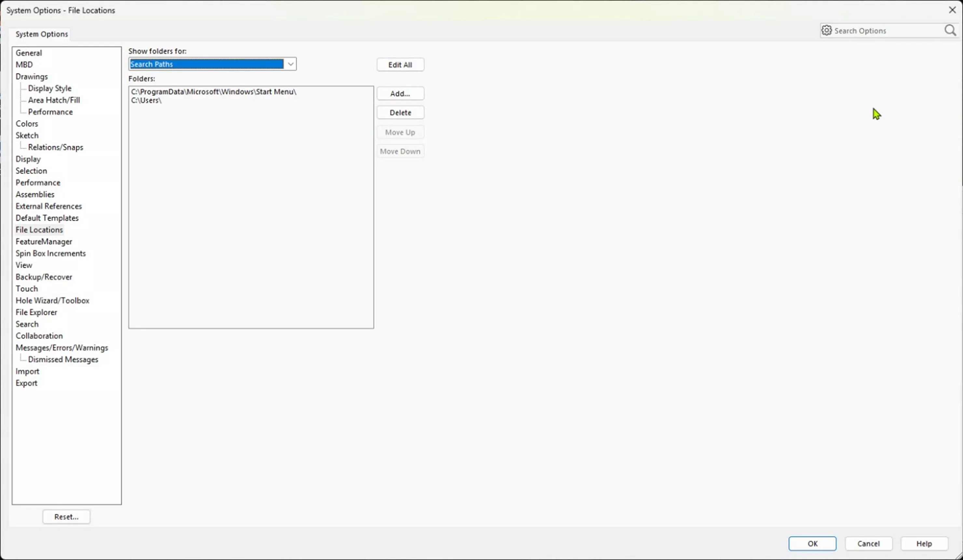Click the Delete button
The height and width of the screenshot is (560, 963).
400,112
